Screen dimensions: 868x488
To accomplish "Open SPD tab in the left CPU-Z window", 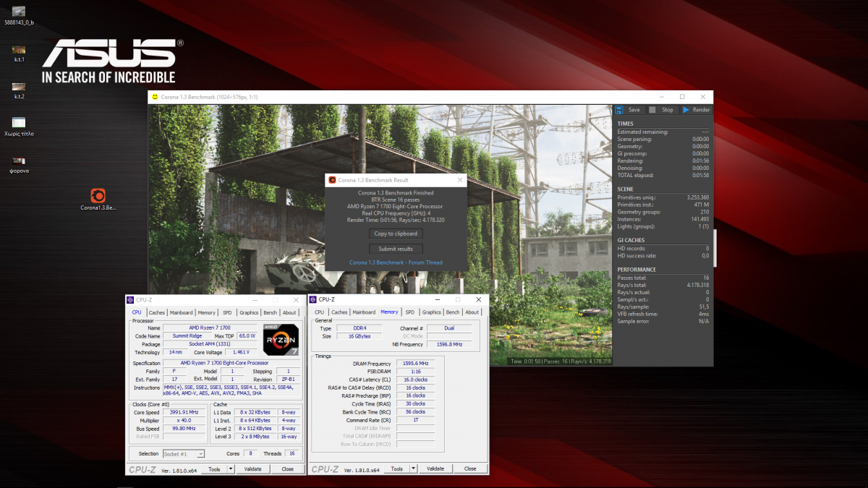I will [227, 312].
